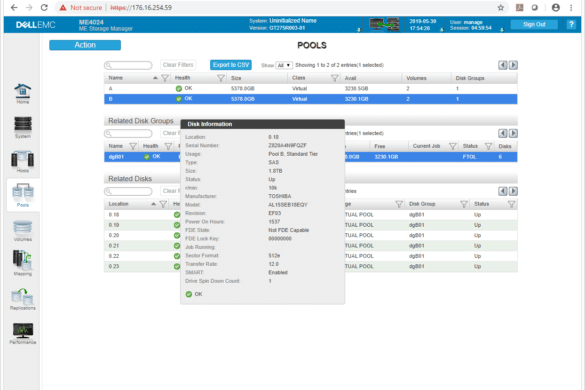Open the browser profile account icon

coord(556,7)
